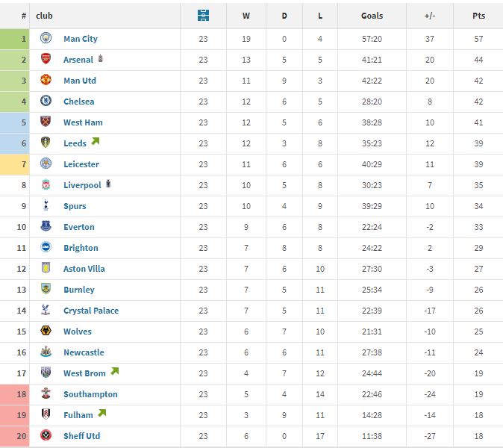Click the +/- goal difference header

[430, 16]
